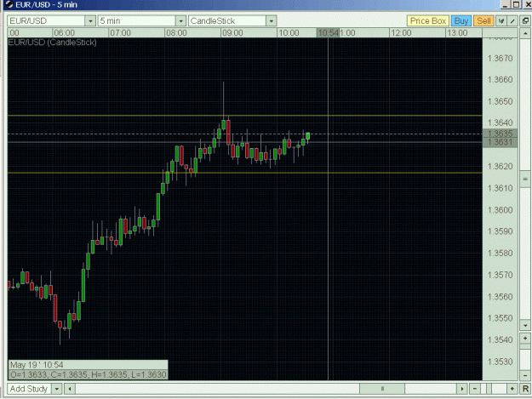This screenshot has height=399, width=532.
Task: Click the May 19 ' 10:54 date box
Action: click(x=88, y=365)
